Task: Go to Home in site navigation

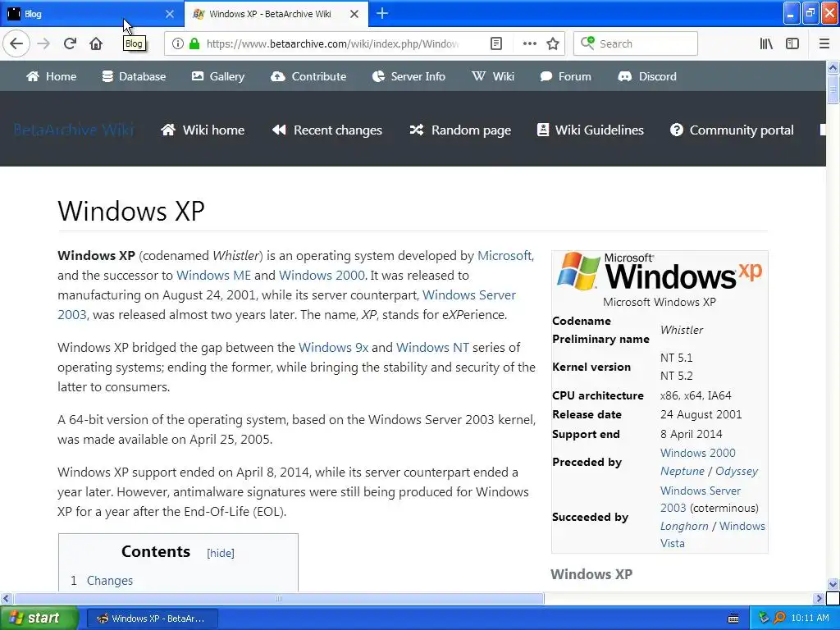Action: [x=52, y=76]
